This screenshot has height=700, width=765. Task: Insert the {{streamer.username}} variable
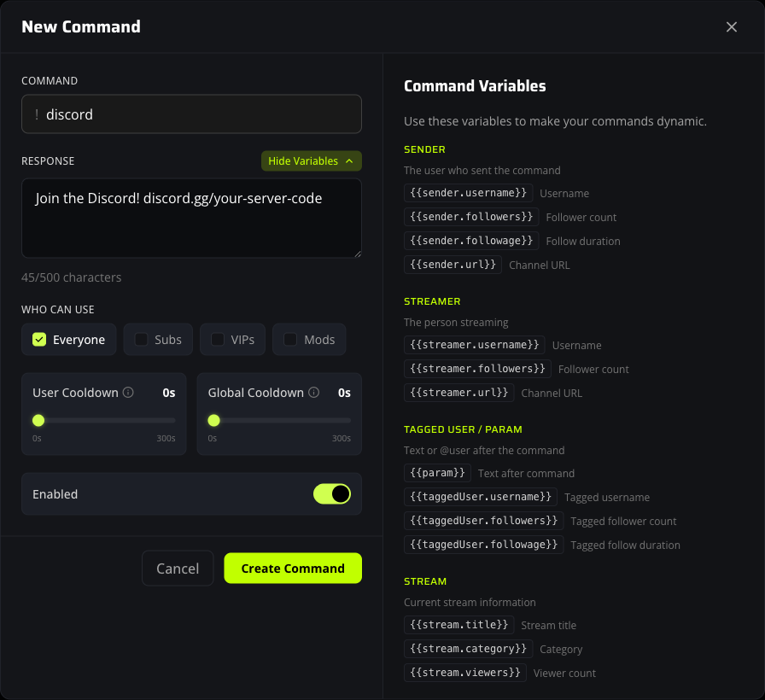[x=474, y=345]
